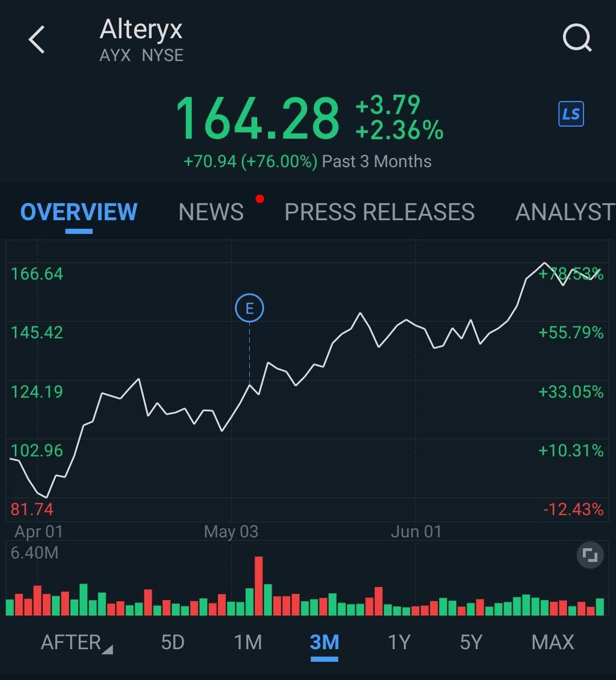Tap the May 03 date label
The width and height of the screenshot is (616, 680).
(231, 532)
